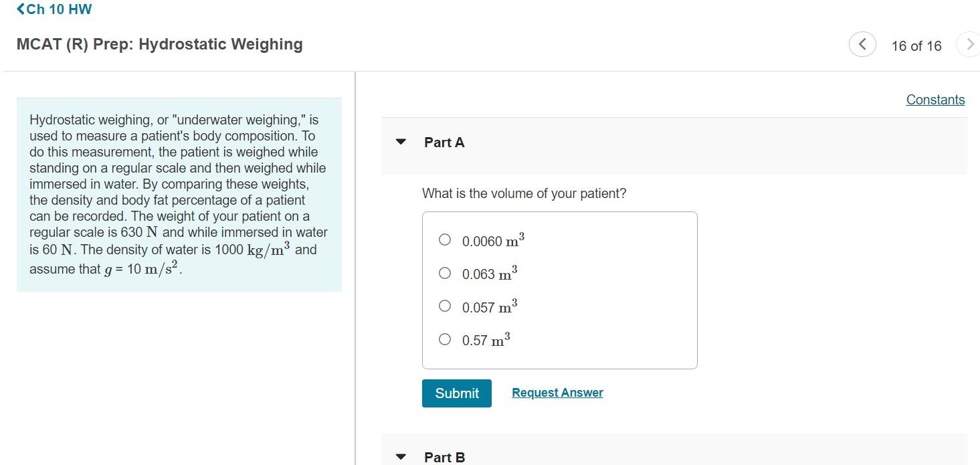Choose the 0.057 m³ radio button

click(444, 305)
